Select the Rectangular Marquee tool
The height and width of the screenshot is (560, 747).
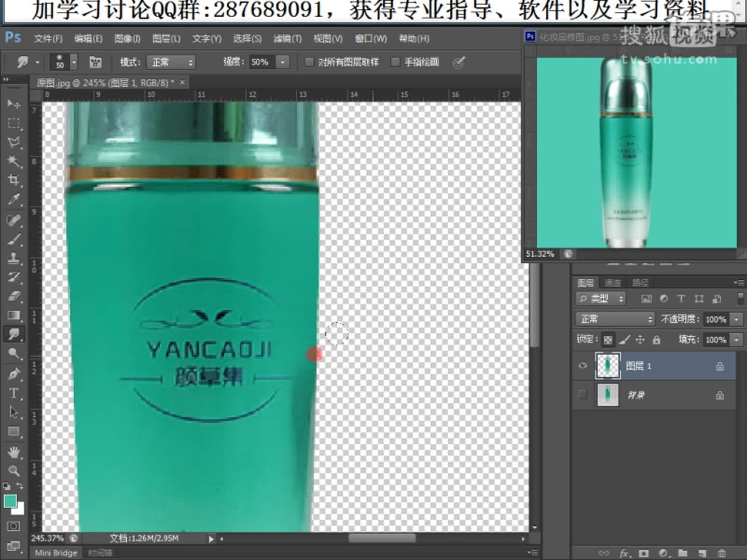(x=13, y=123)
